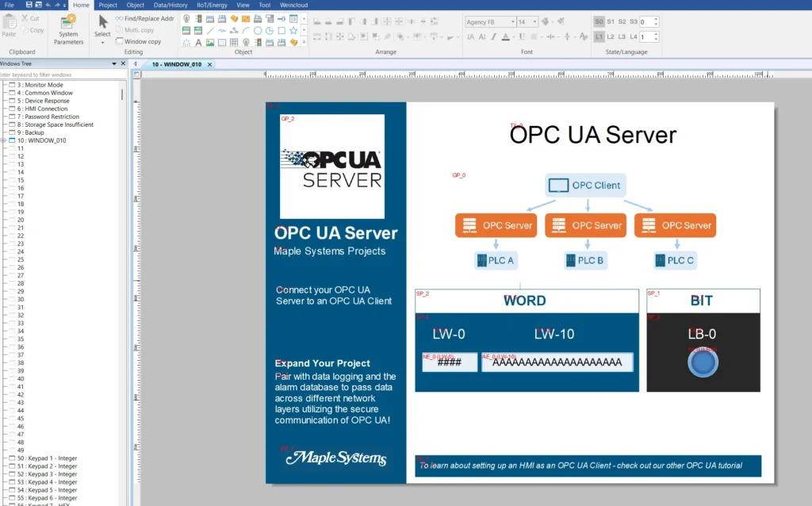Click the System Parameters button
The image size is (812, 506).
68,29
